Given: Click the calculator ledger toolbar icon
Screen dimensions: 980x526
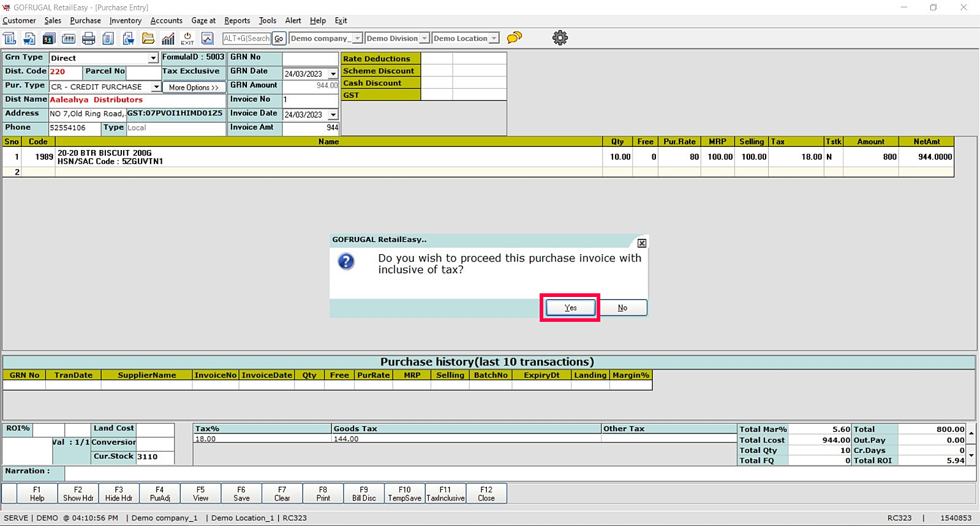Looking at the screenshot, I should [x=10, y=39].
